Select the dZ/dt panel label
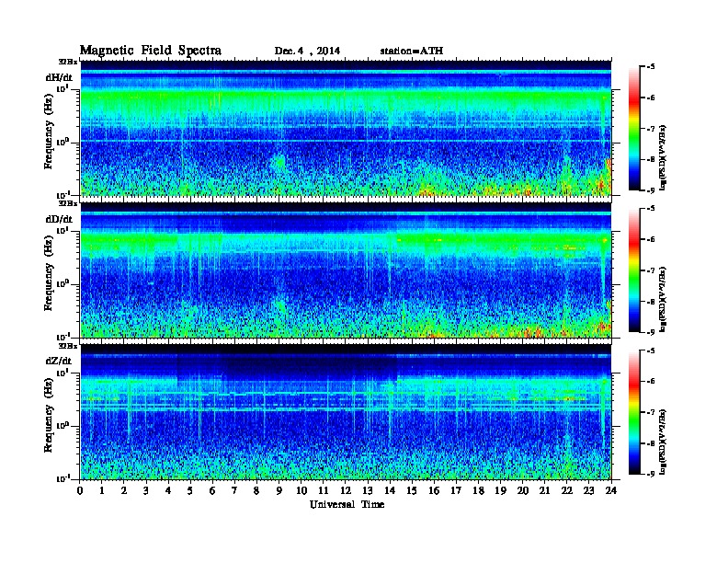 point(59,361)
